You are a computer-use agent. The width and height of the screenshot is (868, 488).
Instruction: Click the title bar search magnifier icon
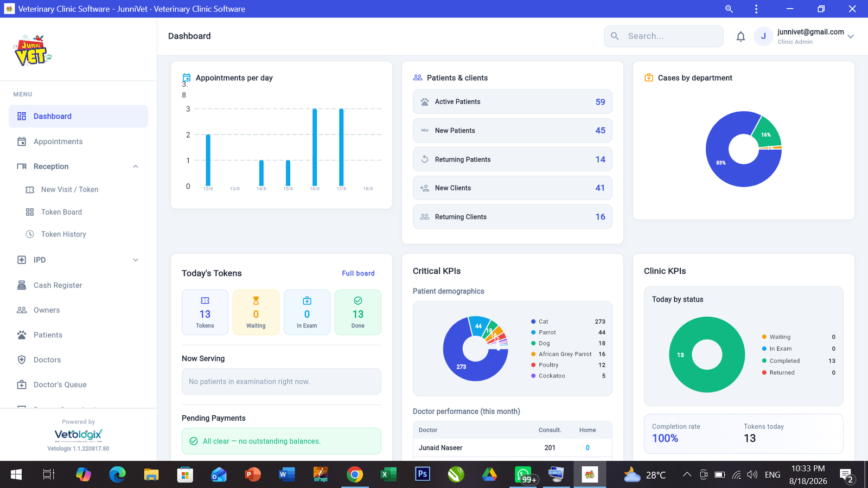729,9
